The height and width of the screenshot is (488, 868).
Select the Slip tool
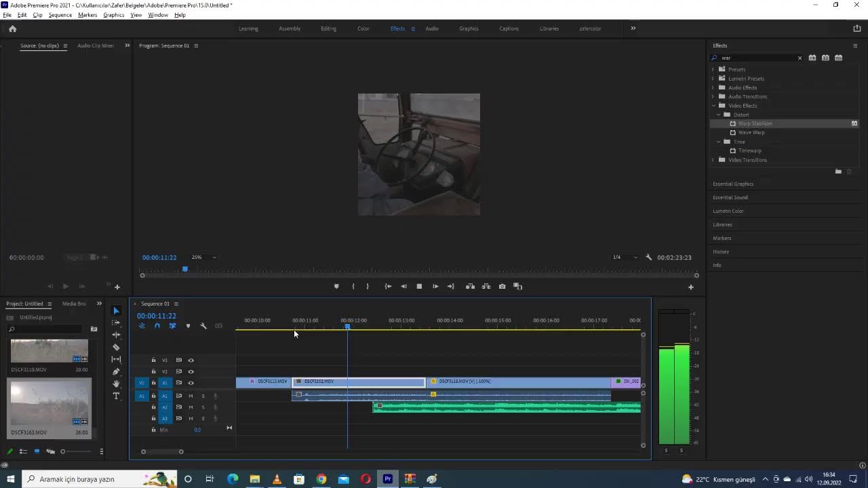pyautogui.click(x=116, y=359)
